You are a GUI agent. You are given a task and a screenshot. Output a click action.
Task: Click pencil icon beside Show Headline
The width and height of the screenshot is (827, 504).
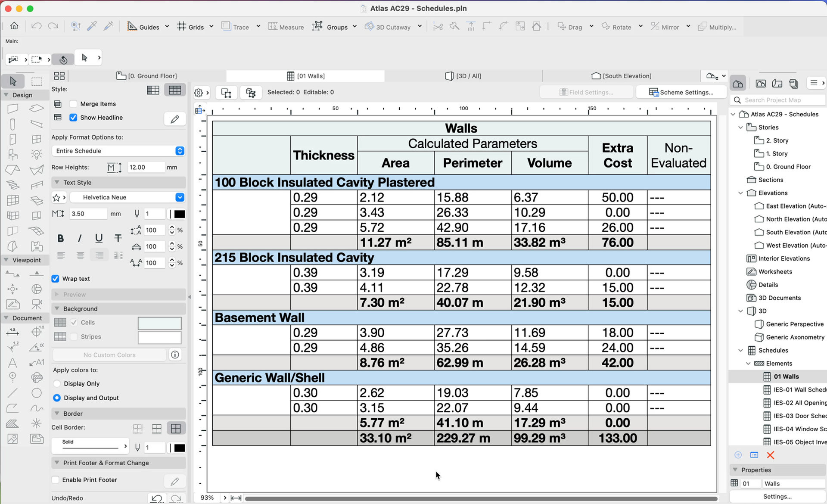pos(174,119)
